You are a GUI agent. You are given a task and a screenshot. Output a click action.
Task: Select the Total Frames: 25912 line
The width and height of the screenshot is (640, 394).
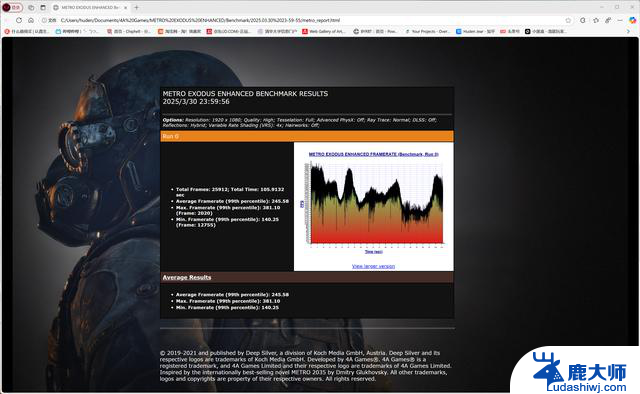point(230,192)
